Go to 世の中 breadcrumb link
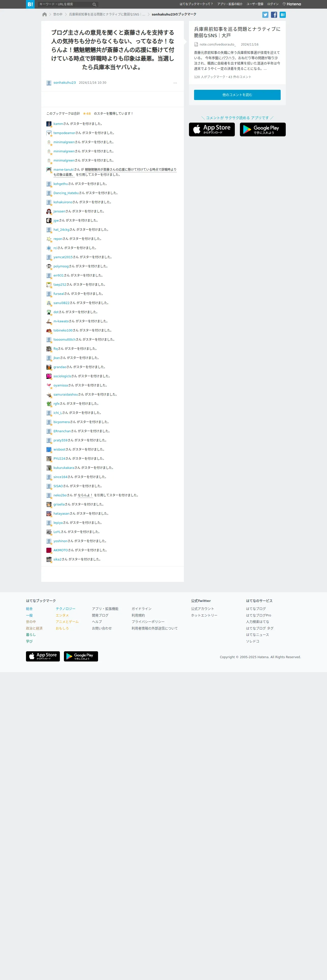This screenshot has width=327, height=980. click(x=58, y=15)
